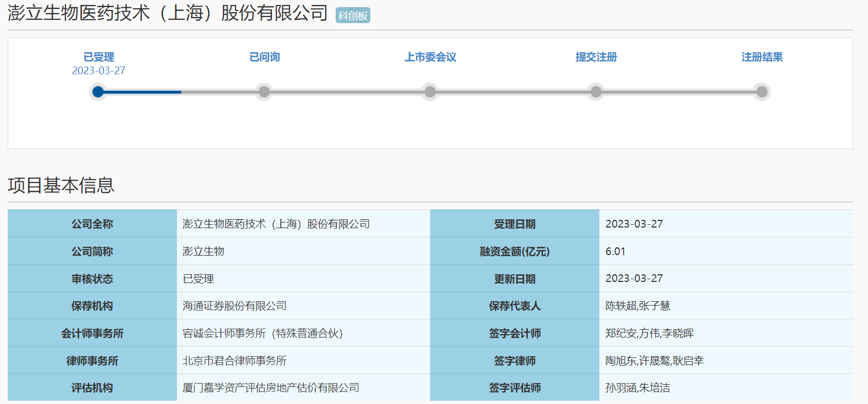Select the 上市委会议 stage label
This screenshot has height=404, width=868.
pos(430,57)
